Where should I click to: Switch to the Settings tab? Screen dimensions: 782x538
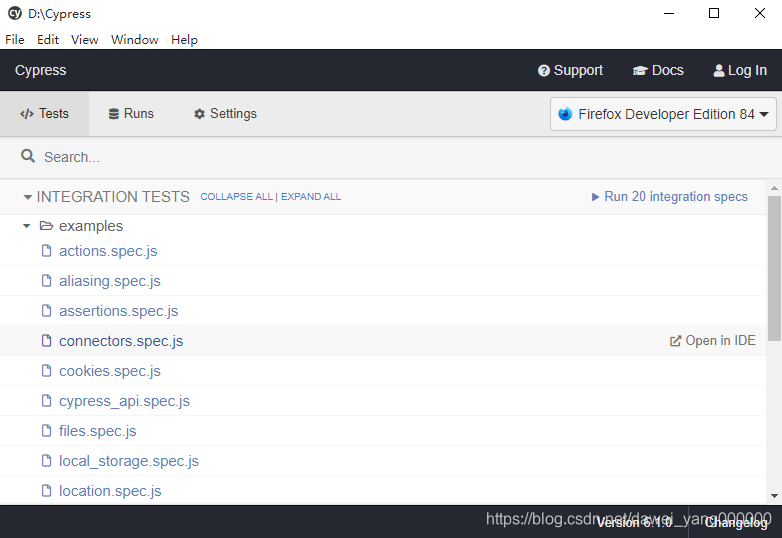pyautogui.click(x=225, y=114)
